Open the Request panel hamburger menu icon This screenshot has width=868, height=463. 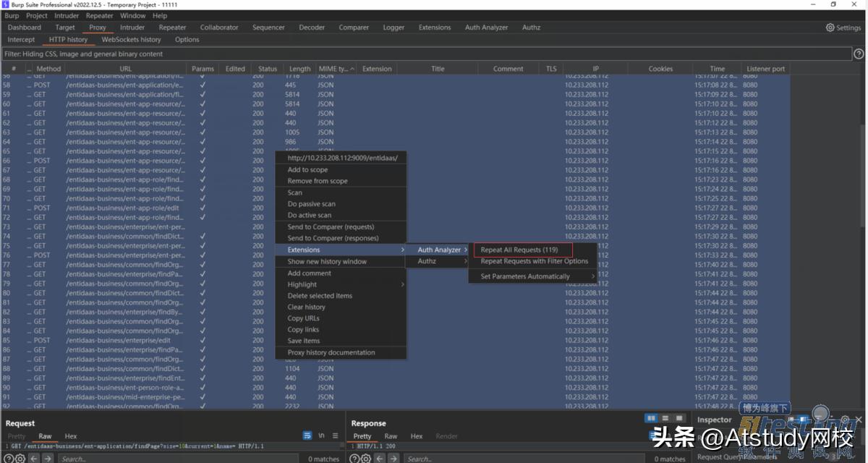point(334,436)
